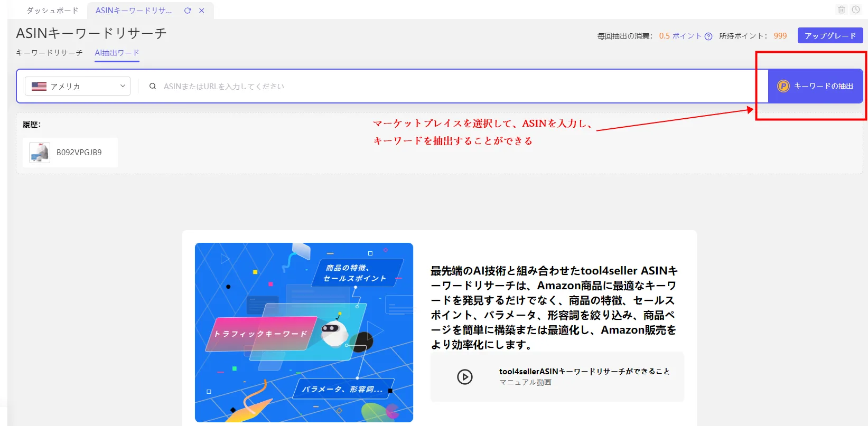Select the AI抽出ワード sub-tab
868x426 pixels.
pyautogui.click(x=117, y=53)
